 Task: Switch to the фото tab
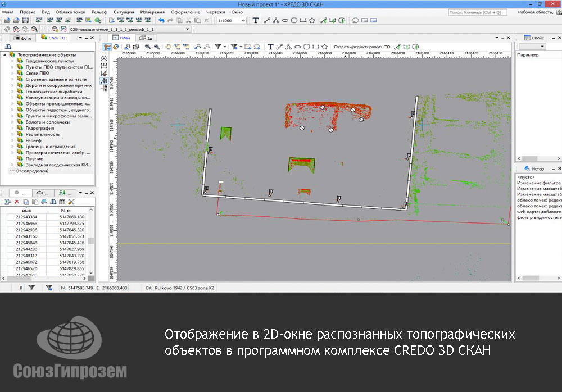tap(22, 38)
